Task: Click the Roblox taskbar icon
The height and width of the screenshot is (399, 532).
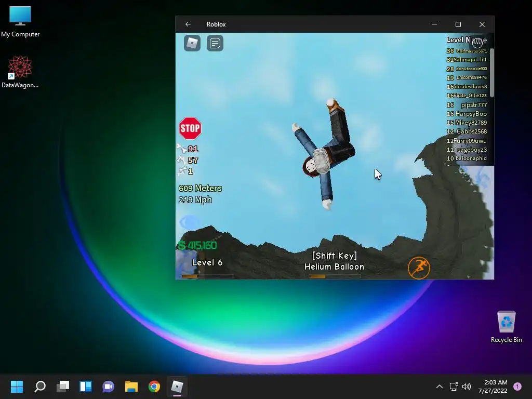Action: coord(177,387)
